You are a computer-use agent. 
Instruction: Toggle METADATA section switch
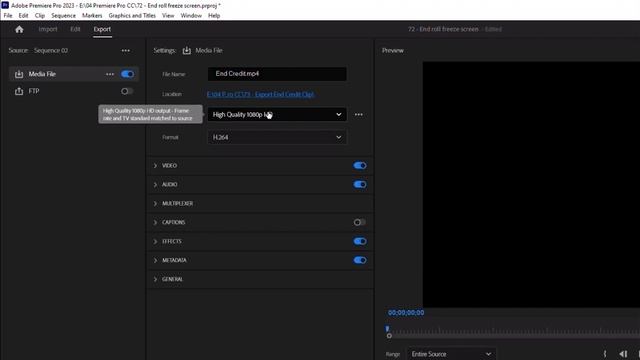click(360, 260)
